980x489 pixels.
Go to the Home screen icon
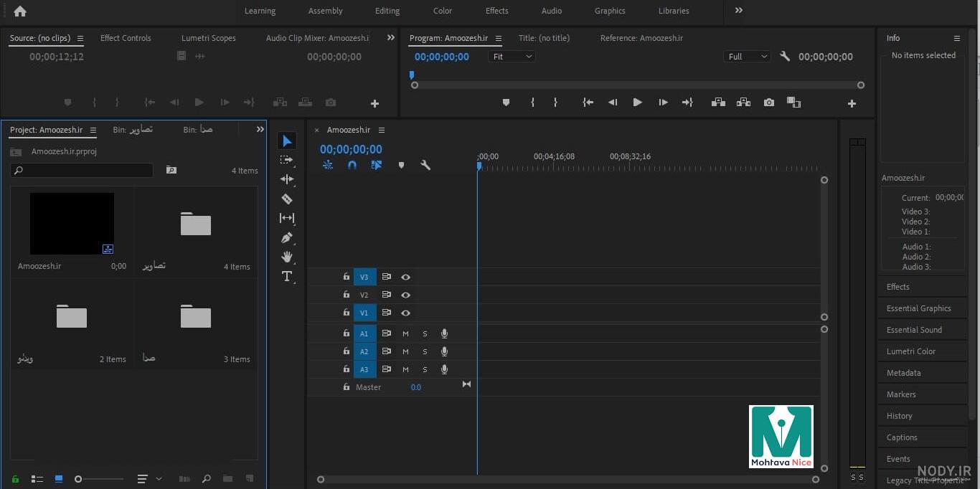click(20, 11)
